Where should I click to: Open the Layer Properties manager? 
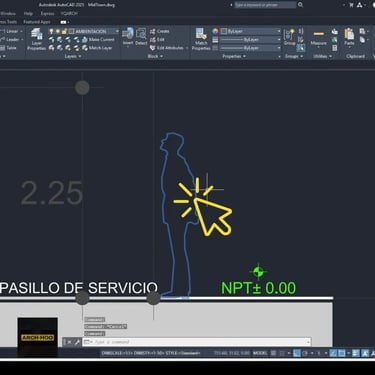click(36, 39)
